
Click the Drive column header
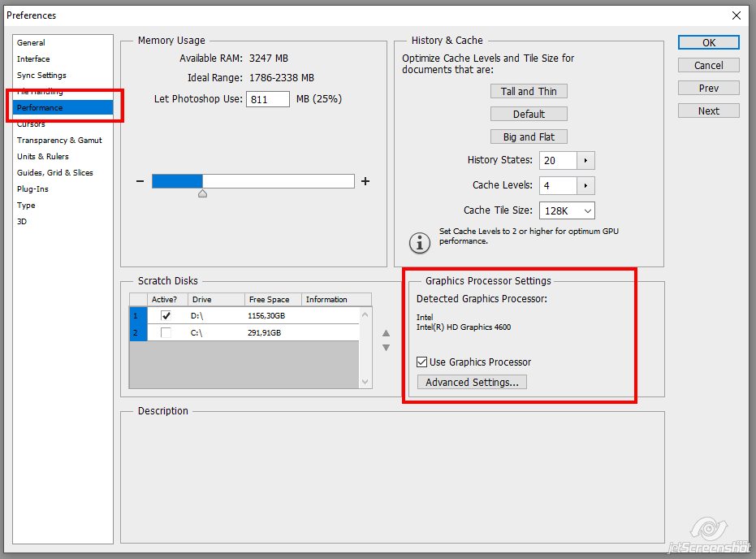[216, 300]
